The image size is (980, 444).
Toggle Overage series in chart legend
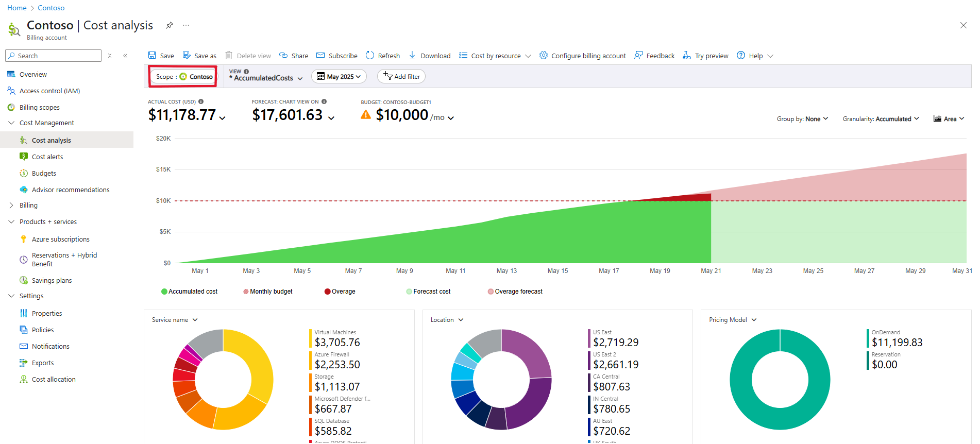[340, 292]
